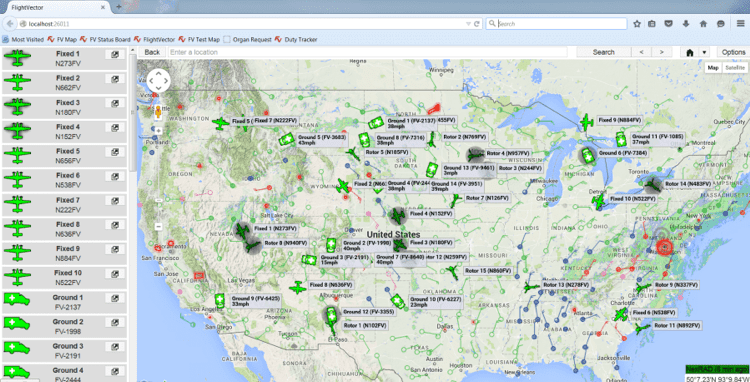Click the location Search button
Image resolution: width=750 pixels, height=382 pixels.
(604, 52)
